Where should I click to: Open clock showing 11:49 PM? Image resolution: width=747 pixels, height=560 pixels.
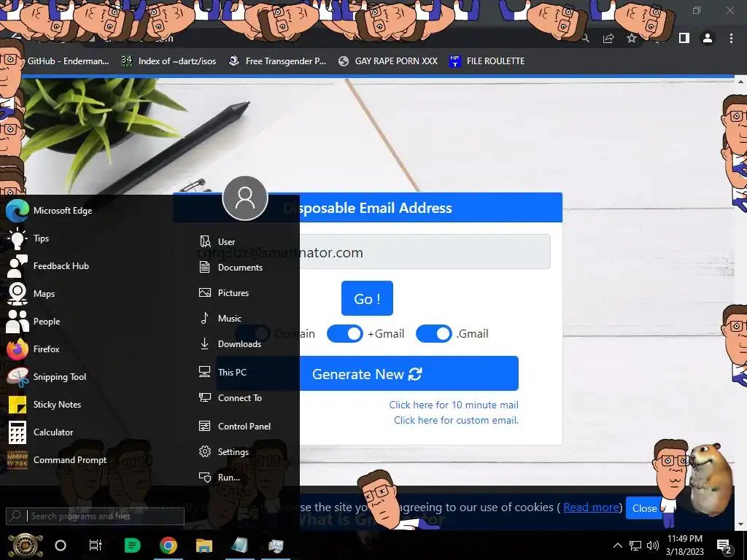pyautogui.click(x=684, y=545)
